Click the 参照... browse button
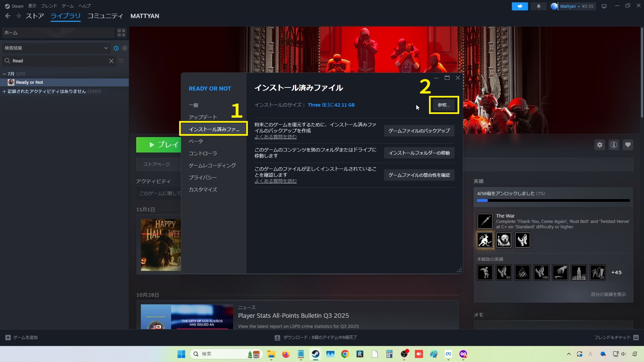 (x=443, y=105)
